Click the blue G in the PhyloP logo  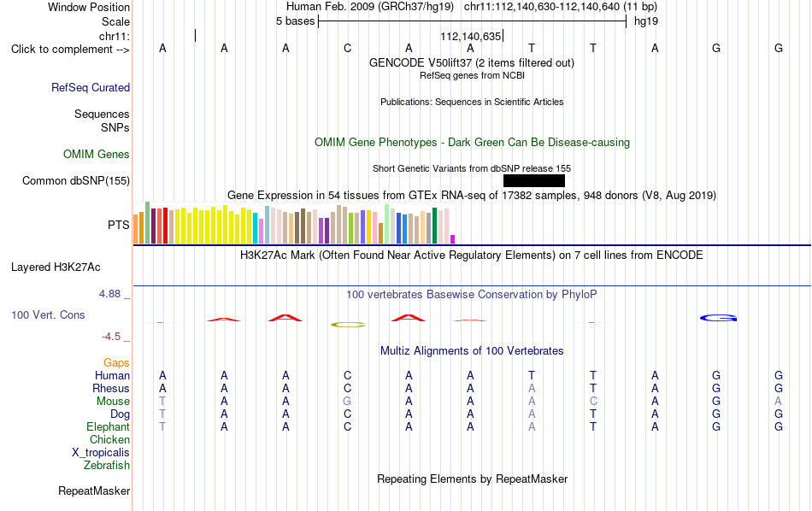point(718,318)
